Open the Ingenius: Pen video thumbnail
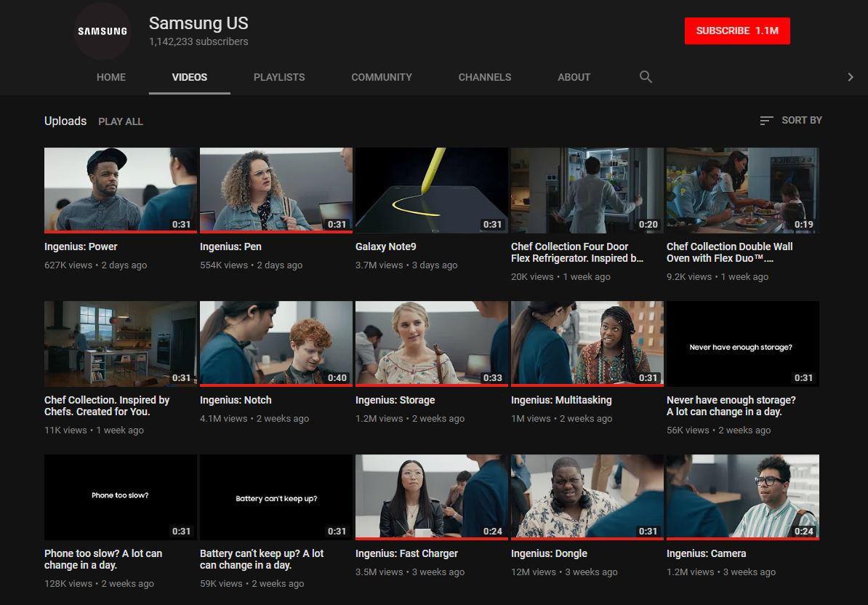 (276, 190)
